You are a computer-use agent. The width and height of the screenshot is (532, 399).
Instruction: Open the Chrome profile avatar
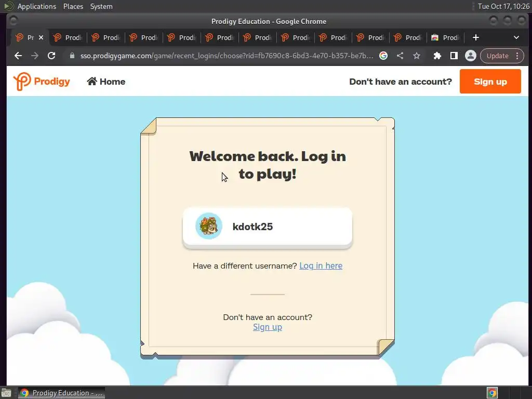click(471, 56)
